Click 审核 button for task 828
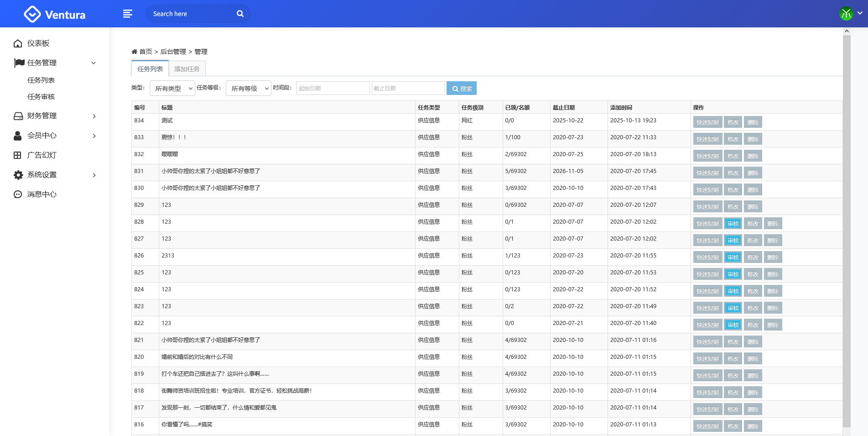868x436 pixels. [733, 224]
